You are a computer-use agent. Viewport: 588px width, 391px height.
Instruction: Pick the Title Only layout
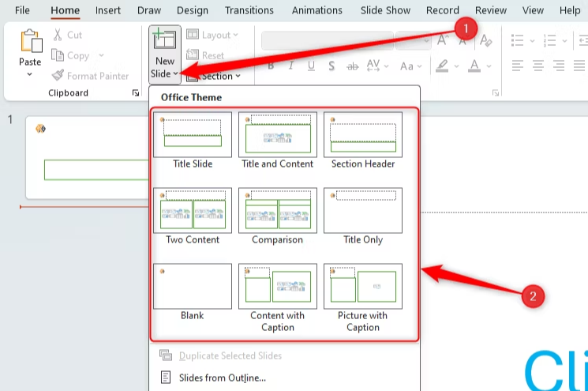pos(362,216)
